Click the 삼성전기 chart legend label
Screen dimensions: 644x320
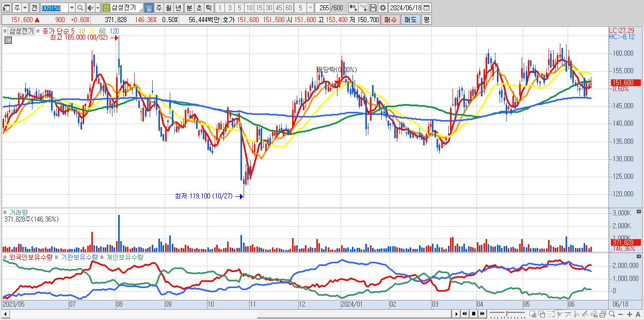[x=21, y=31]
